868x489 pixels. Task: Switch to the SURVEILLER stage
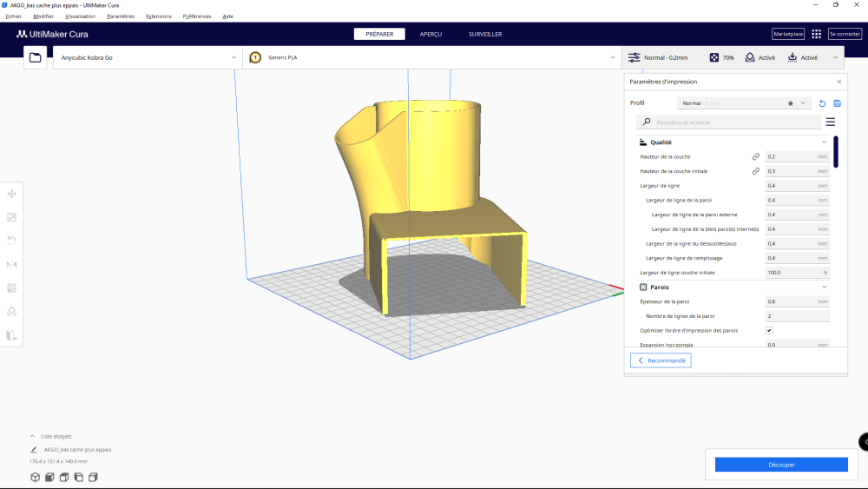485,34
